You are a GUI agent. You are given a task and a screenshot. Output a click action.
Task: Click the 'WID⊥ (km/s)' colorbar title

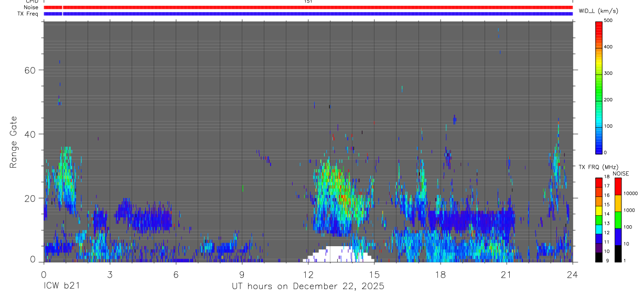coord(598,10)
